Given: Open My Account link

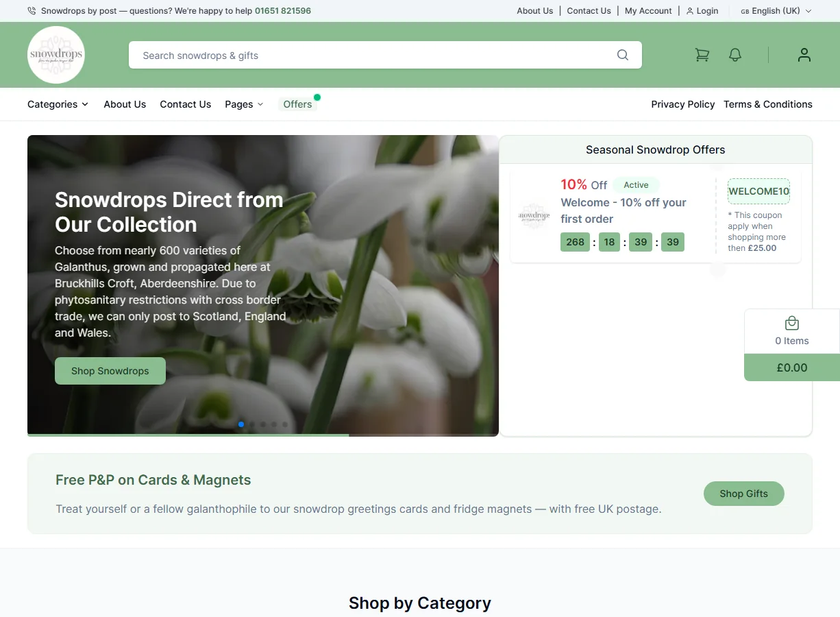Looking at the screenshot, I should (x=648, y=11).
